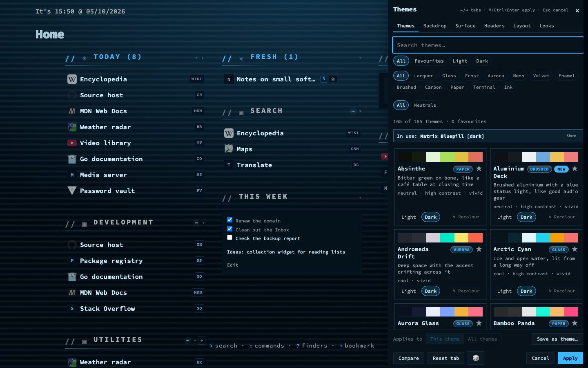
Task: Open the more-options dots on Search header
Action: coord(353,111)
